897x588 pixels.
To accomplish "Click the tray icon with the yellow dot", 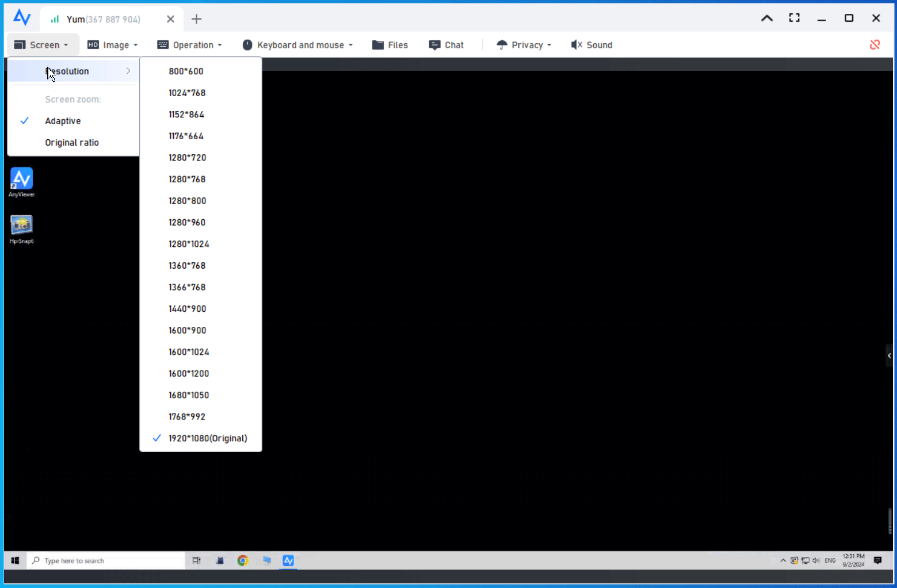I will point(794,560).
